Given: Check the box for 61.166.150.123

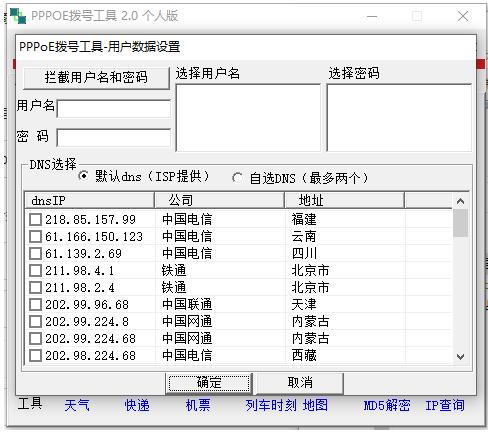Looking at the screenshot, I should [x=35, y=237].
